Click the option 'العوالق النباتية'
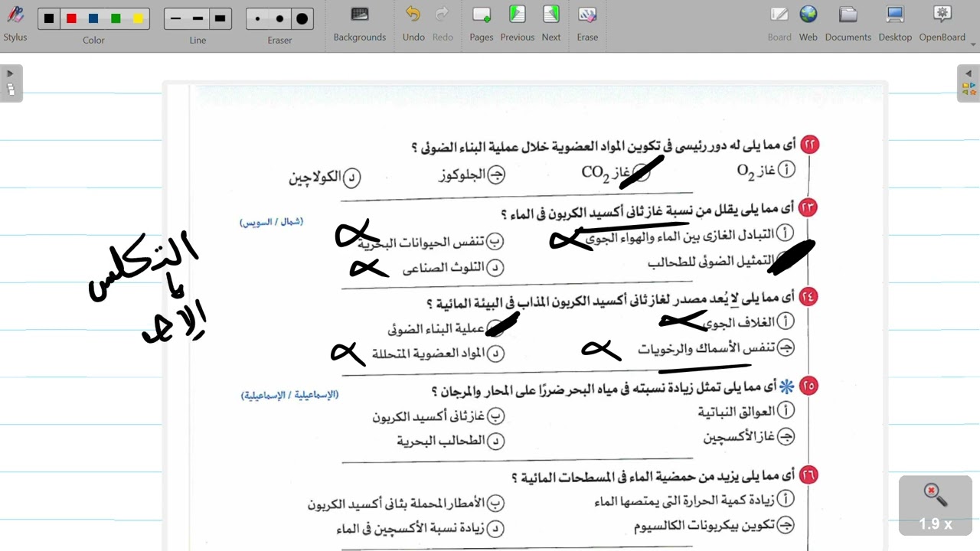The image size is (980, 551). (x=746, y=412)
